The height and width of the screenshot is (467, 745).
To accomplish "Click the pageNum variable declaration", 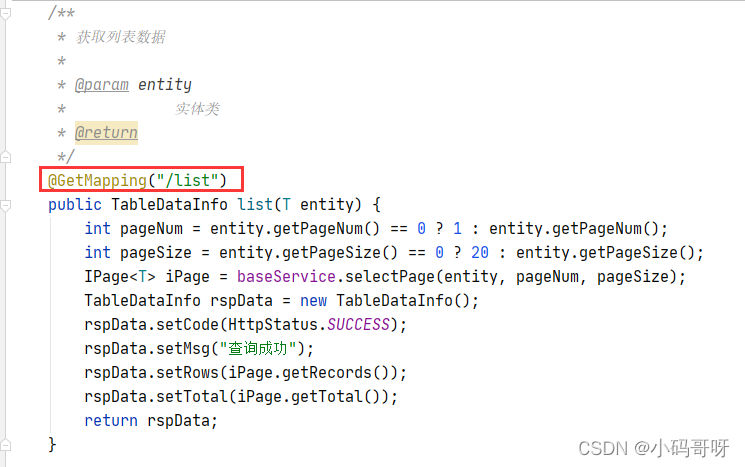I will 151,229.
